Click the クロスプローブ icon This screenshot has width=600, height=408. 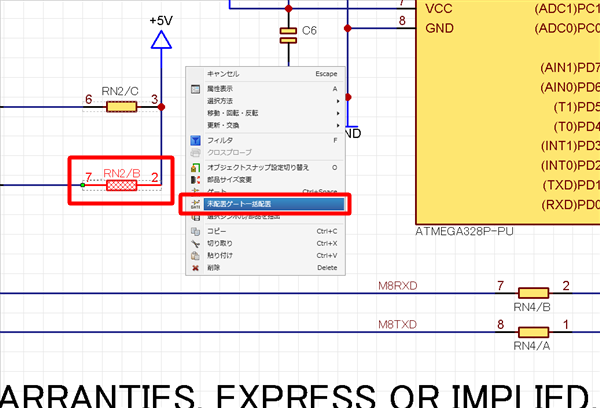click(x=195, y=153)
